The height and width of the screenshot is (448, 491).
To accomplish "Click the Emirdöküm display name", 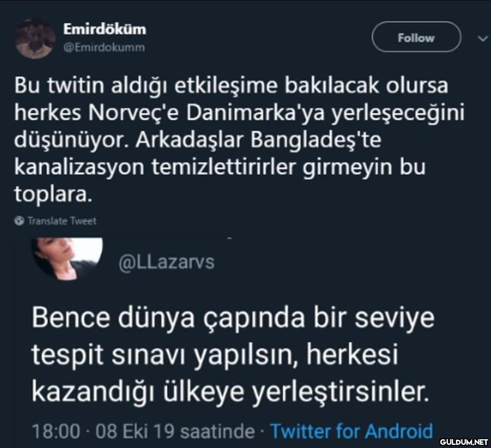I will 104,30.
